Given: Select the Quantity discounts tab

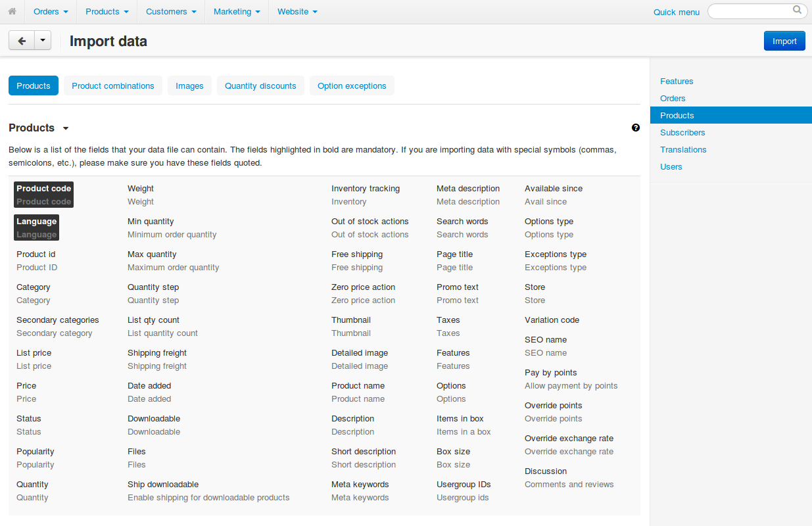Looking at the screenshot, I should click(x=260, y=85).
